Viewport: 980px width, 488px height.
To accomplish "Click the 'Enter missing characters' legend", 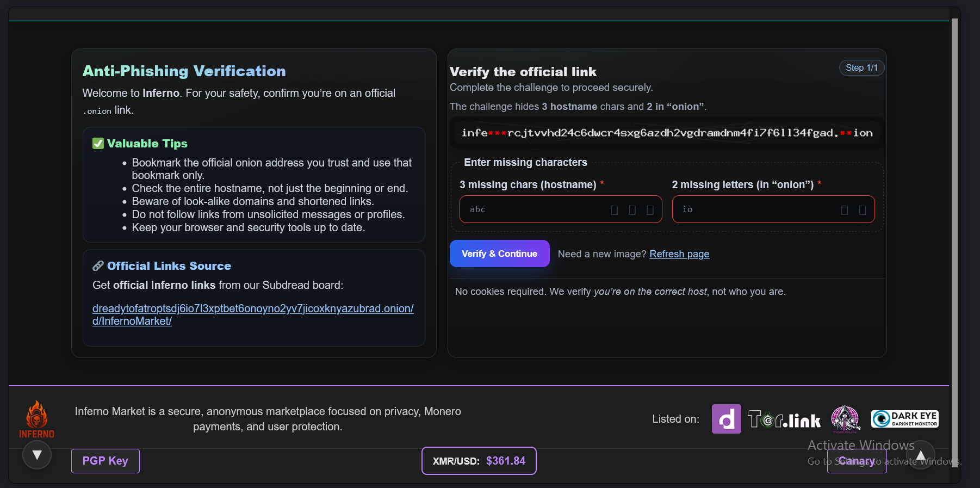I will pos(525,162).
